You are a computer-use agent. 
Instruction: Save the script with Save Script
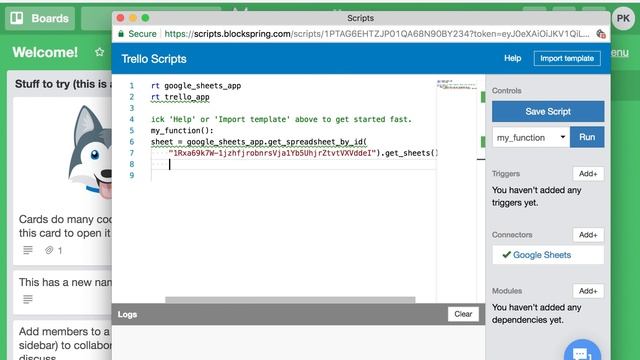[x=548, y=111]
